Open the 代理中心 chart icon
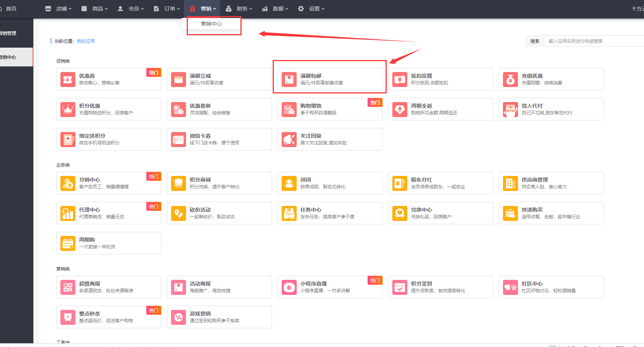The image size is (644, 347). [68, 213]
